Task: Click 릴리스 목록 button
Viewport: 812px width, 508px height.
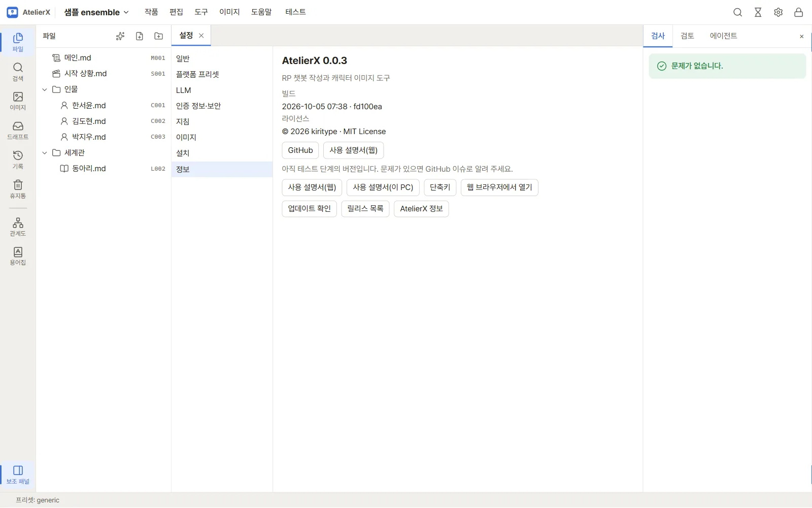Action: tap(365, 209)
